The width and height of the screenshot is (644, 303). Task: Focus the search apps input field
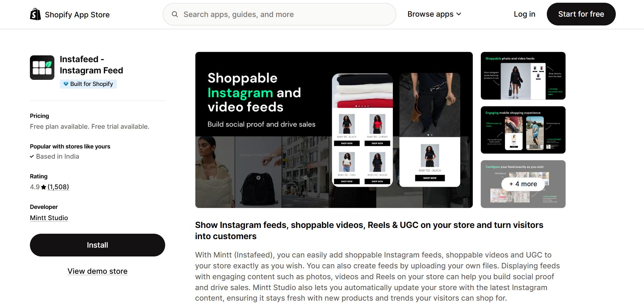click(x=279, y=14)
